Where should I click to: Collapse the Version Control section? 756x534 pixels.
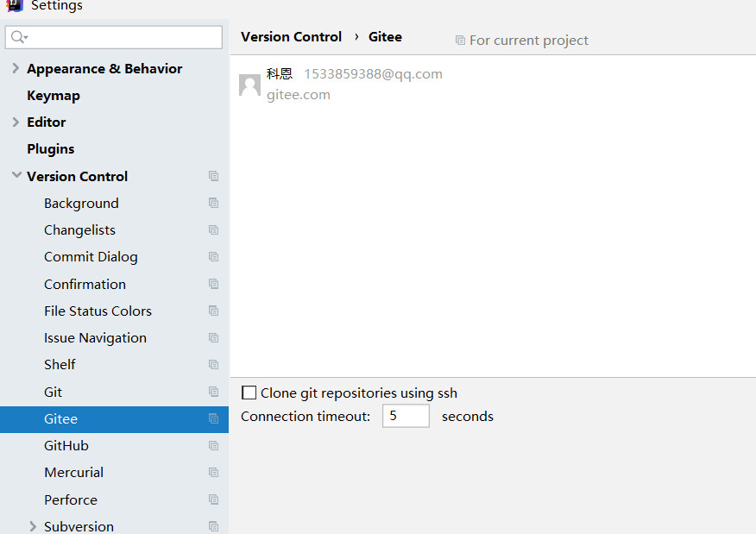(16, 175)
